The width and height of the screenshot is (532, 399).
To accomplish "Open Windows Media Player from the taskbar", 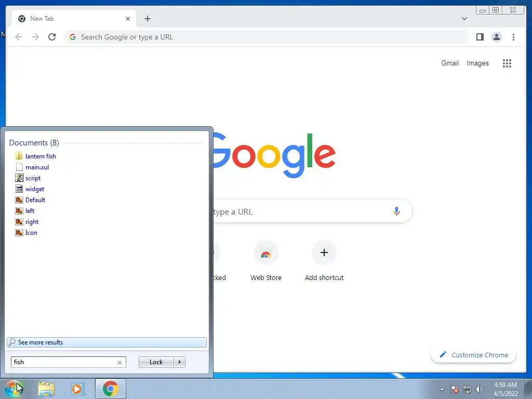I will point(77,389).
